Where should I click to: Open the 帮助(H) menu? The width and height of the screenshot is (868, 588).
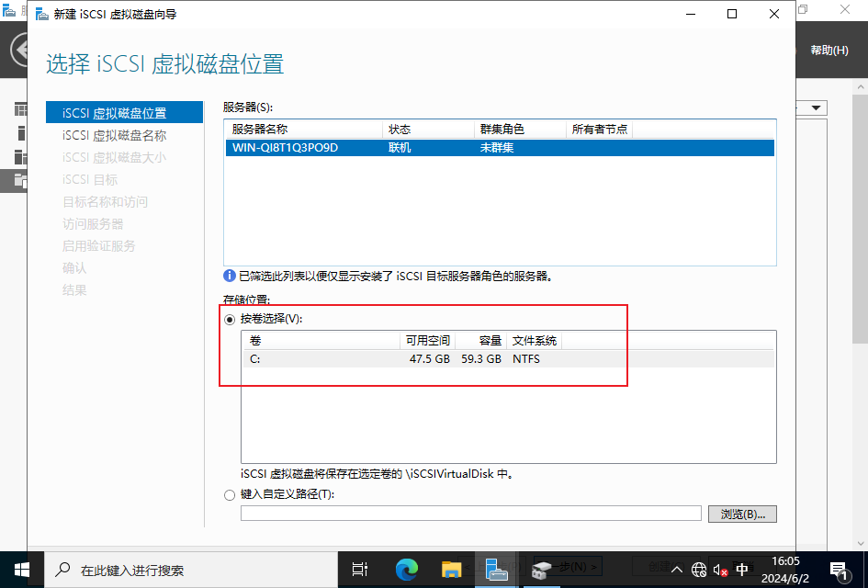coord(829,51)
